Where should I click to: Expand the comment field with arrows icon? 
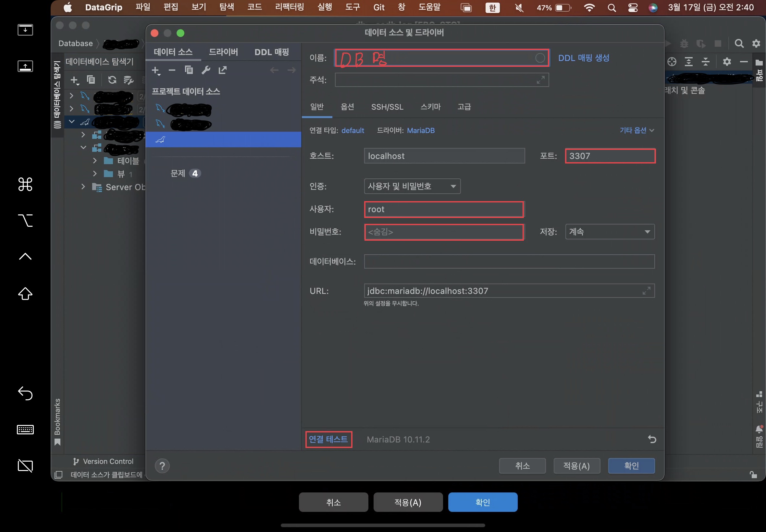[540, 80]
